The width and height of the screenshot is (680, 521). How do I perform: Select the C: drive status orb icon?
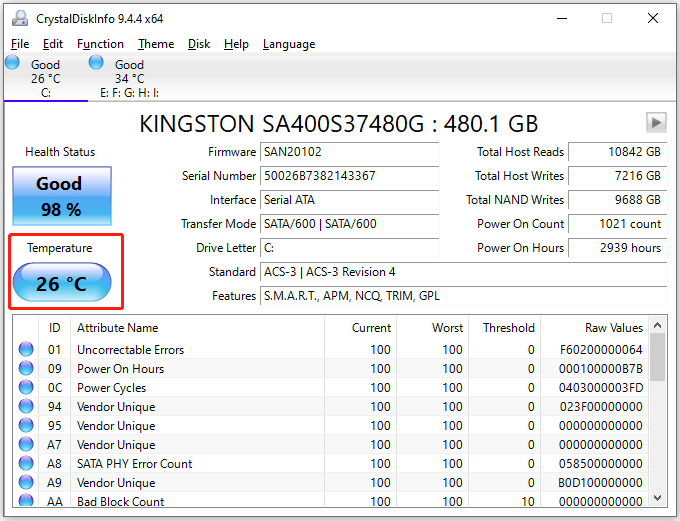13,62
